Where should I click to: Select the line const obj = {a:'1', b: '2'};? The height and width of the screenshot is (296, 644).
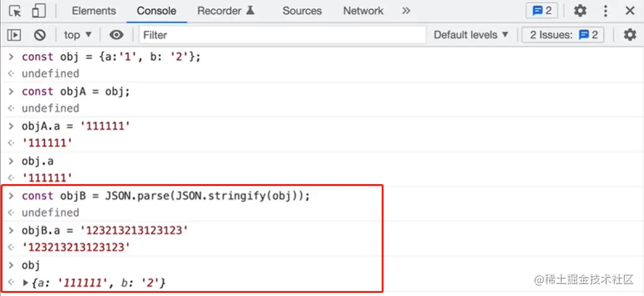pos(111,57)
